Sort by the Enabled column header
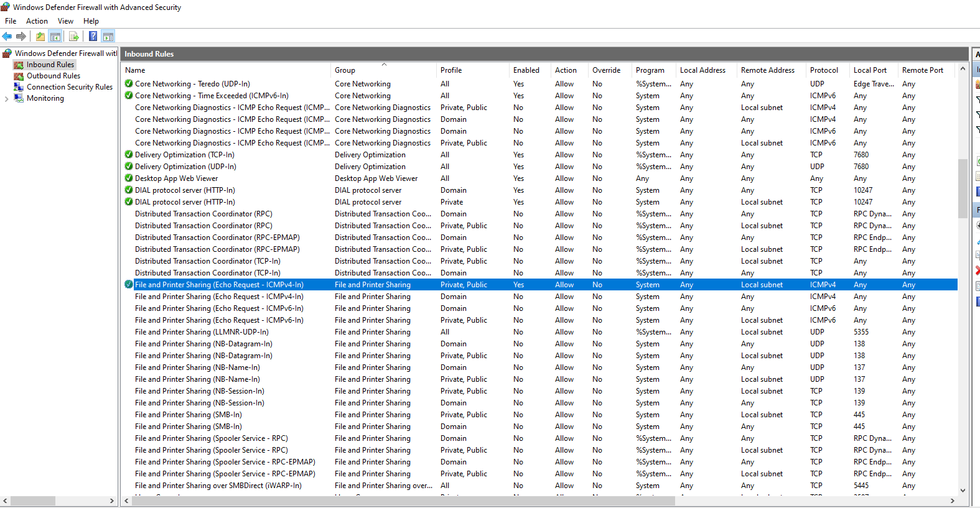Image resolution: width=980 pixels, height=508 pixels. click(530, 70)
